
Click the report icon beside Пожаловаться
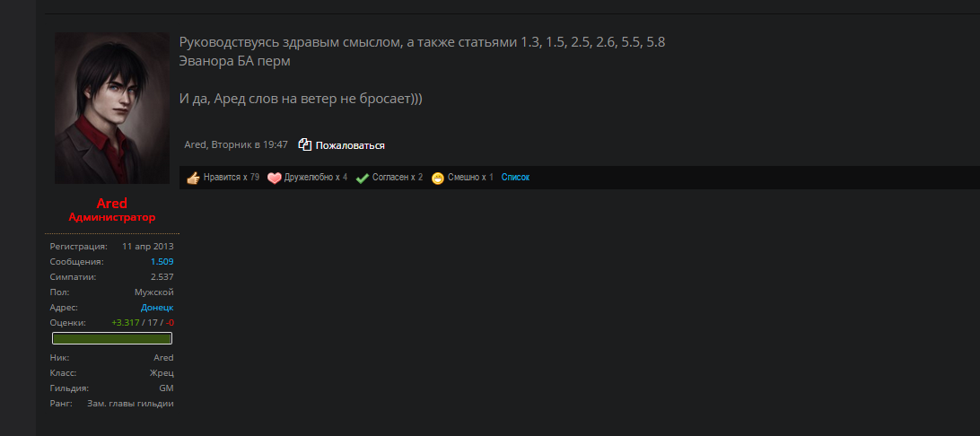pos(304,144)
